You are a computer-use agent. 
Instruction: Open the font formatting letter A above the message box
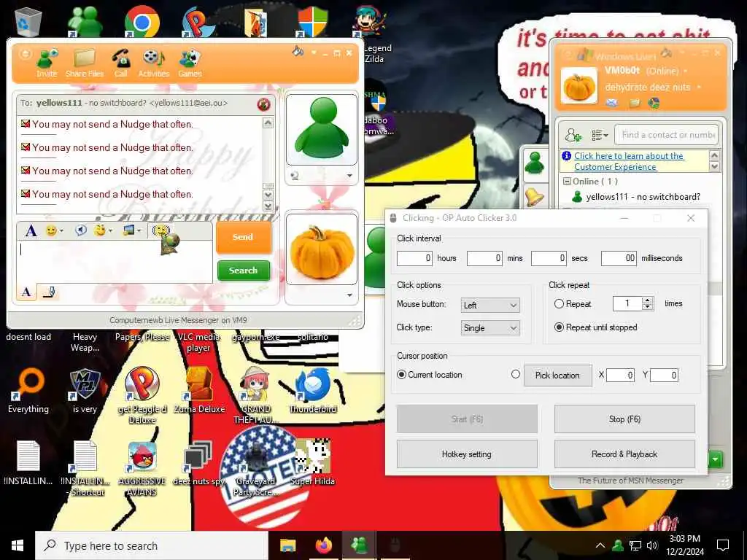coord(31,231)
